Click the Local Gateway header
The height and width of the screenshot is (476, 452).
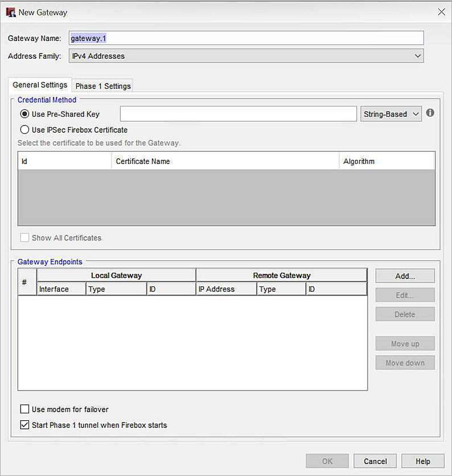116,276
